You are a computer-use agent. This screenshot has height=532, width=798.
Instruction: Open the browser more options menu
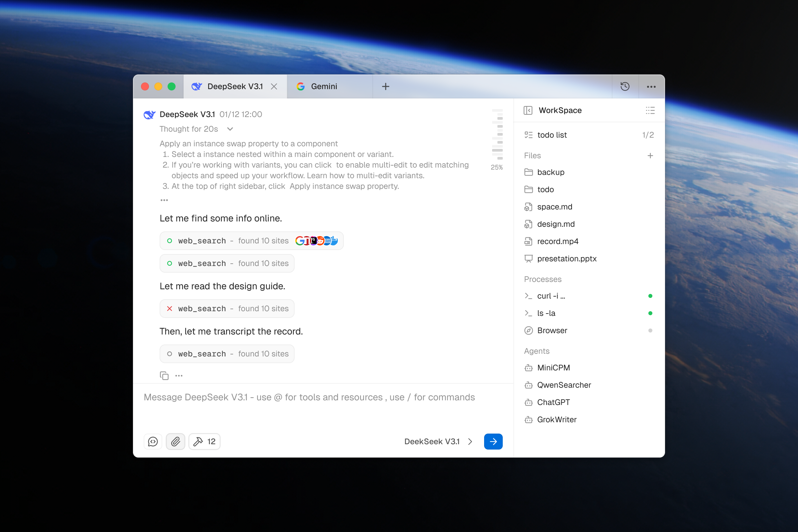[x=651, y=86]
